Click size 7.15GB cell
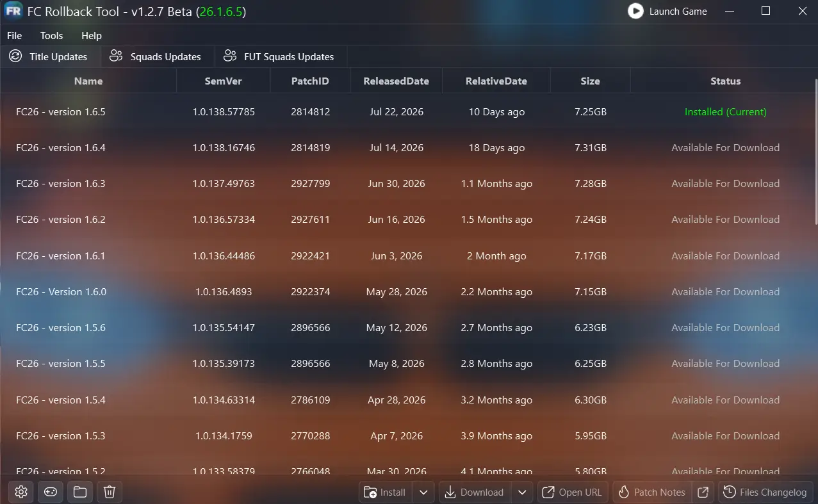Viewport: 818px width, 504px height. pos(591,291)
